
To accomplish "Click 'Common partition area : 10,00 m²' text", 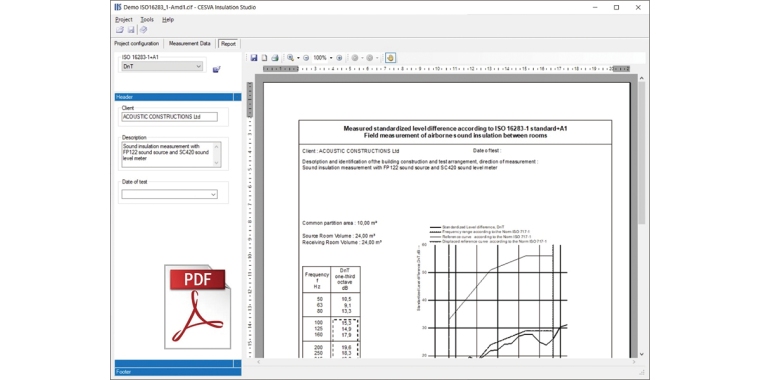I will click(x=340, y=223).
